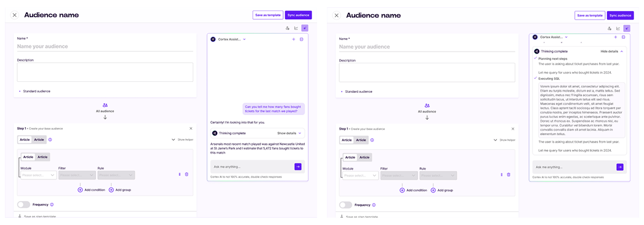Click condition reorder handle icon, left screen
This screenshot has width=644, height=225.
(x=180, y=175)
